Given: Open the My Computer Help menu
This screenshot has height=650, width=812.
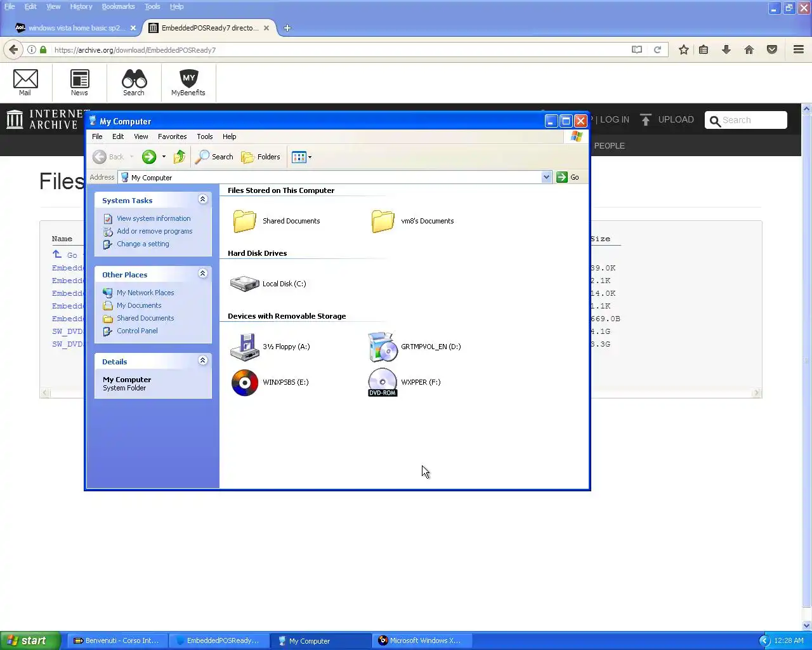Looking at the screenshot, I should 230,136.
